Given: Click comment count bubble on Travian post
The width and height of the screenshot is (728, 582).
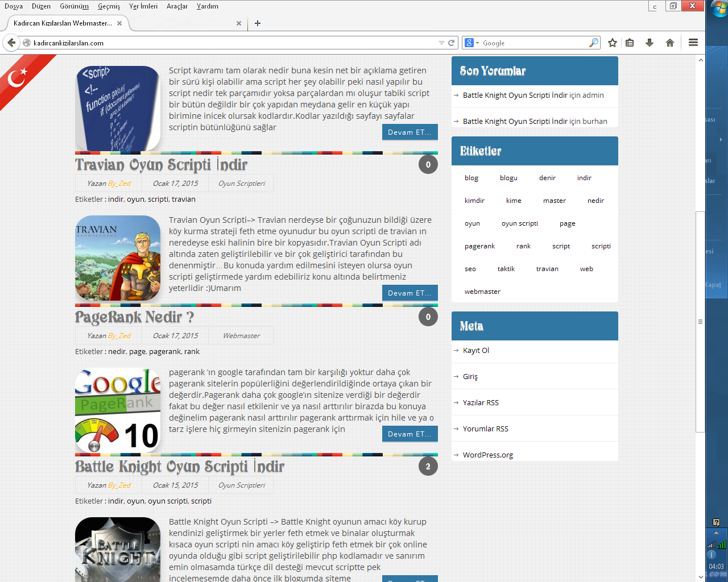Looking at the screenshot, I should tap(428, 165).
